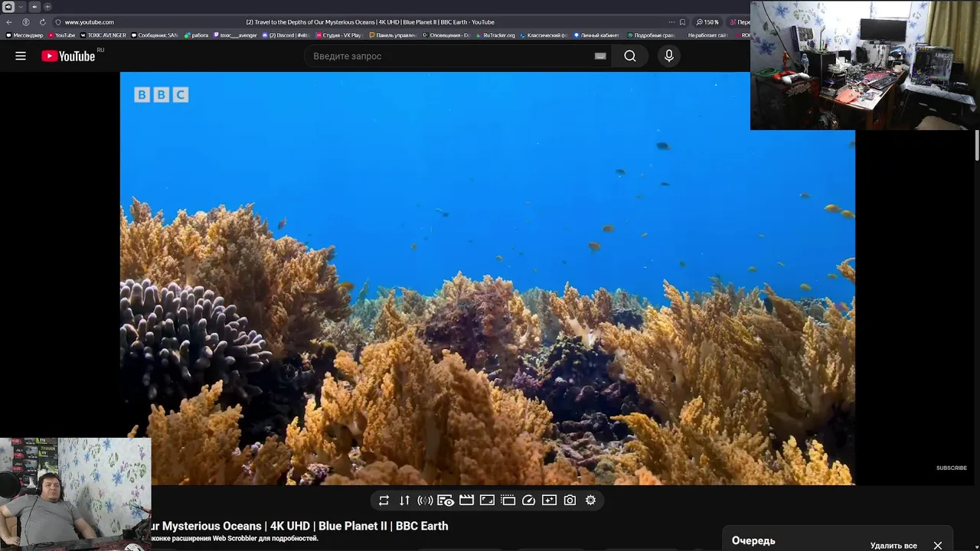Image resolution: width=980 pixels, height=551 pixels.
Task: Open '(2) Discord' bookmark
Action: (286, 35)
